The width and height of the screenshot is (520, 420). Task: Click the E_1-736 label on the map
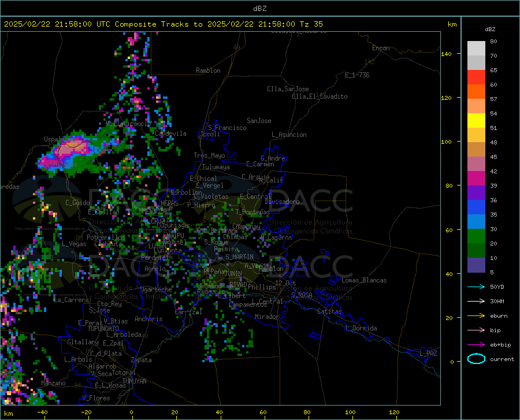[357, 75]
